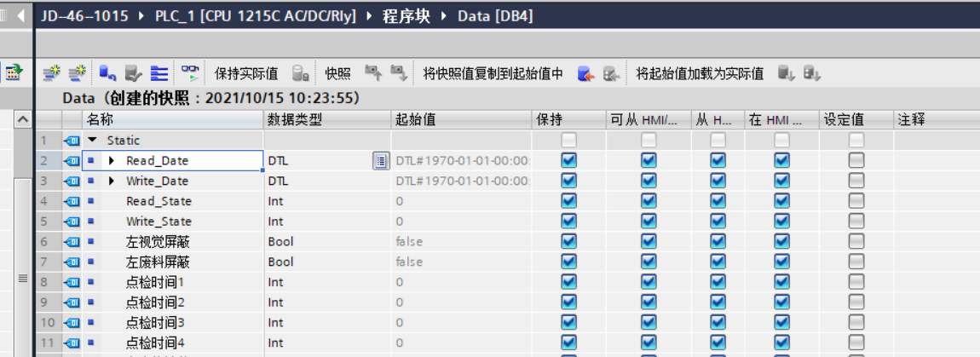980x357 pixels.
Task: Click the expanded mode list icon
Action: pos(159,74)
